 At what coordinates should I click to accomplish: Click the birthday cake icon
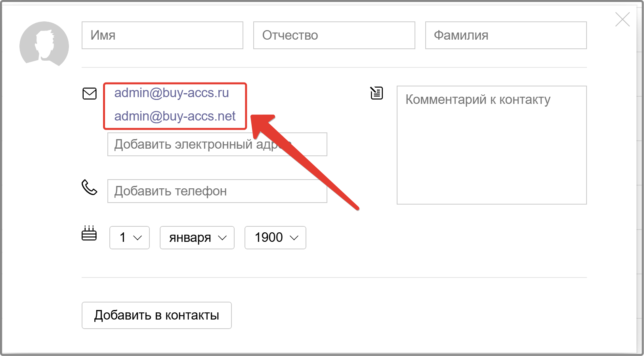click(89, 233)
